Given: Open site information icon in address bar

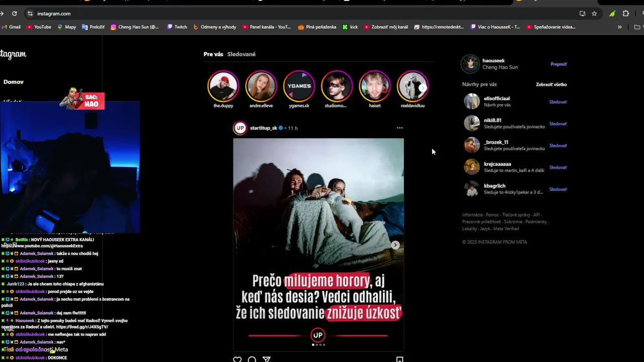Looking at the screenshot, I should 30,14.
